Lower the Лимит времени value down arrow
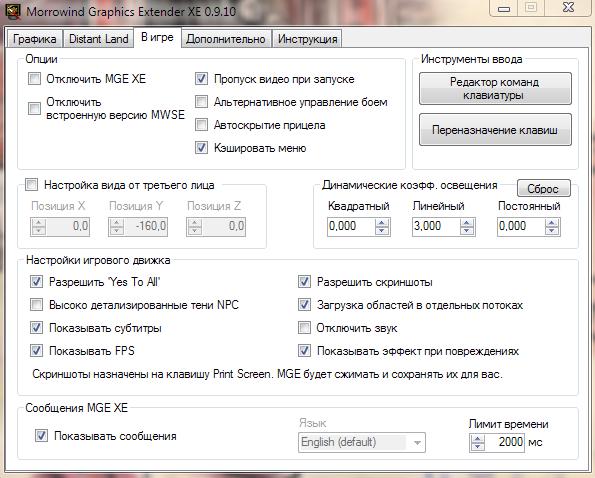 [477, 447]
